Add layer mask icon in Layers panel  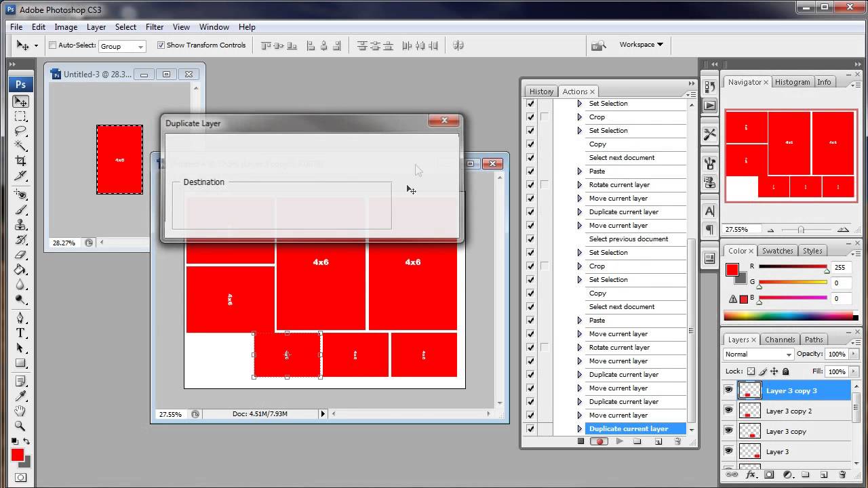(770, 474)
